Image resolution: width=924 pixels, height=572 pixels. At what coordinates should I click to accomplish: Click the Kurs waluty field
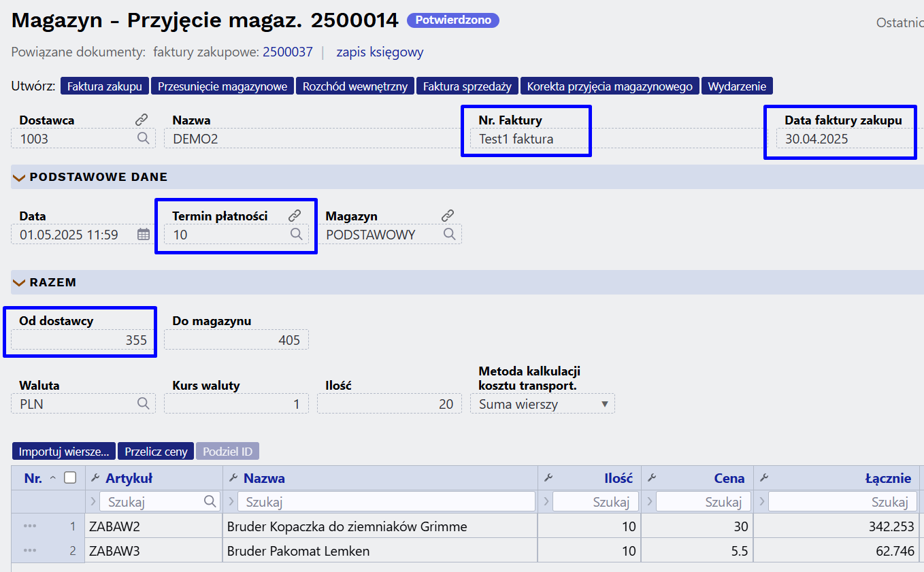236,404
